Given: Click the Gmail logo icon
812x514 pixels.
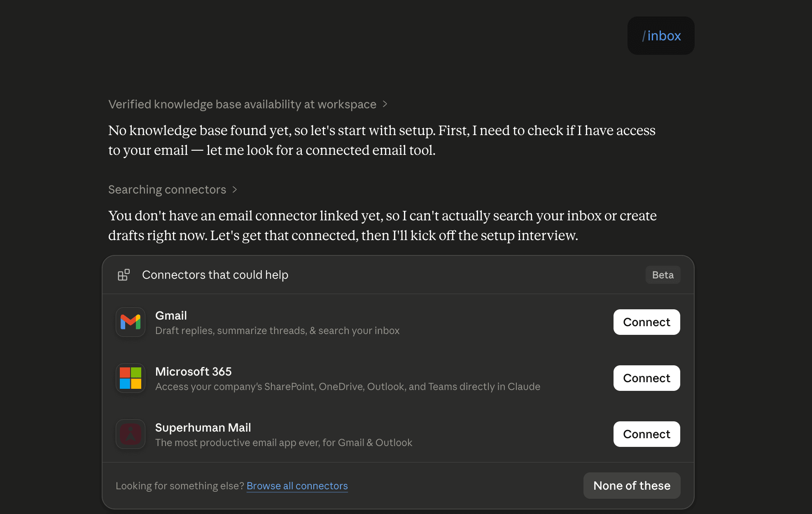Looking at the screenshot, I should click(x=131, y=322).
